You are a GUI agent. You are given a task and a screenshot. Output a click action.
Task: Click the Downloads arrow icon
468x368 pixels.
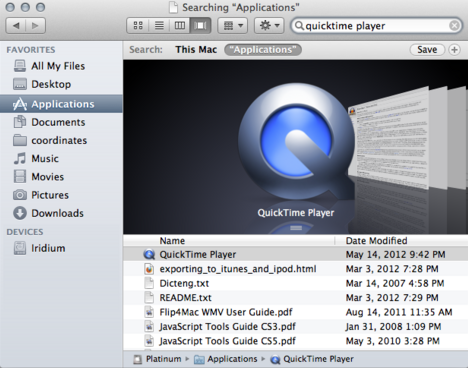tap(20, 213)
